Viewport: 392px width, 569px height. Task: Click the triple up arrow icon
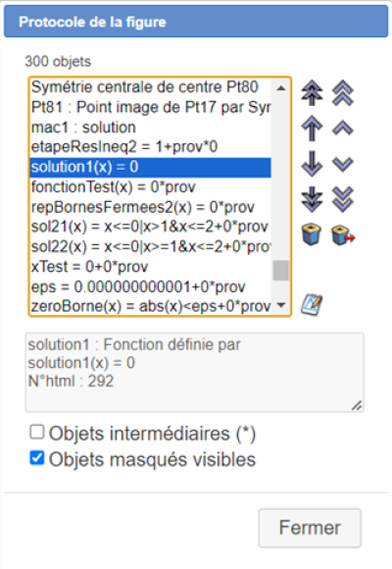click(x=312, y=93)
